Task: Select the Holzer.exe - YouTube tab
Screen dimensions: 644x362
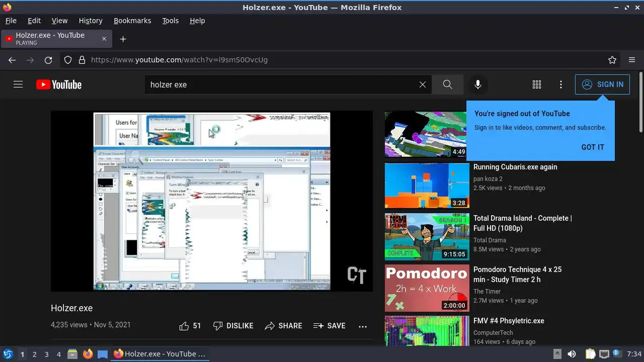Action: 56,39
